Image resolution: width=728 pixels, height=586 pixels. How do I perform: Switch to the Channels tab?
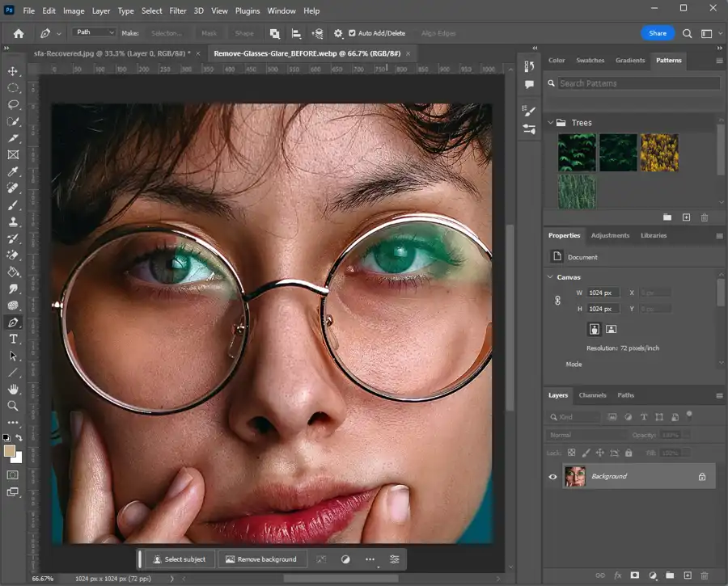[592, 395]
